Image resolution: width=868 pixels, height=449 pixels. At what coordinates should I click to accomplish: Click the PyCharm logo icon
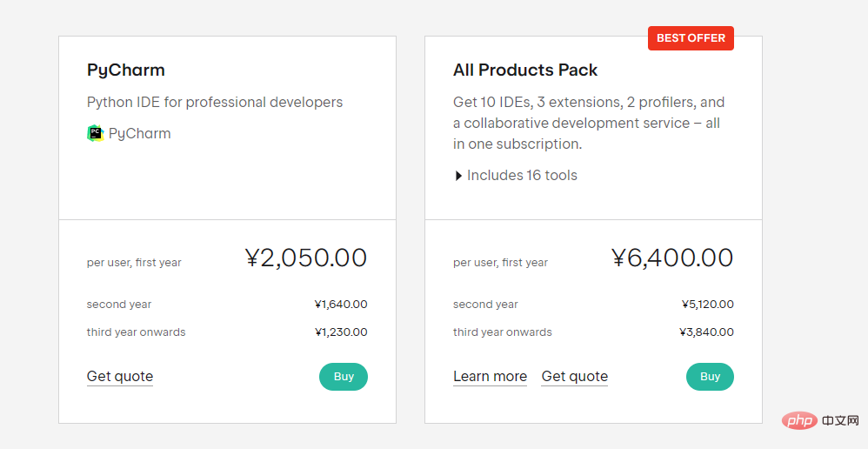pyautogui.click(x=95, y=133)
